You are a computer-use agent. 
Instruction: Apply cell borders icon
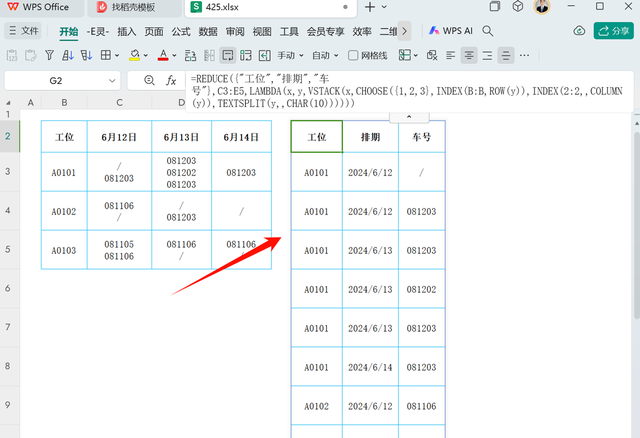(x=106, y=55)
